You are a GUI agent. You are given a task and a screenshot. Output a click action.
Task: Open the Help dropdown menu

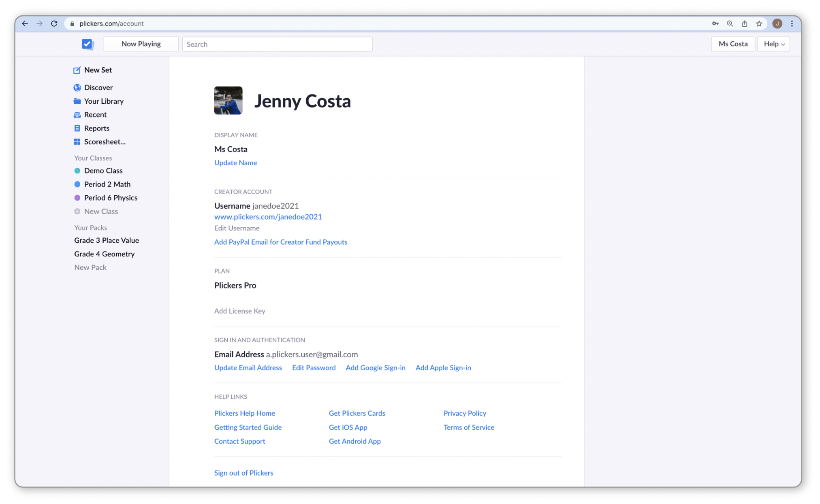pyautogui.click(x=773, y=44)
